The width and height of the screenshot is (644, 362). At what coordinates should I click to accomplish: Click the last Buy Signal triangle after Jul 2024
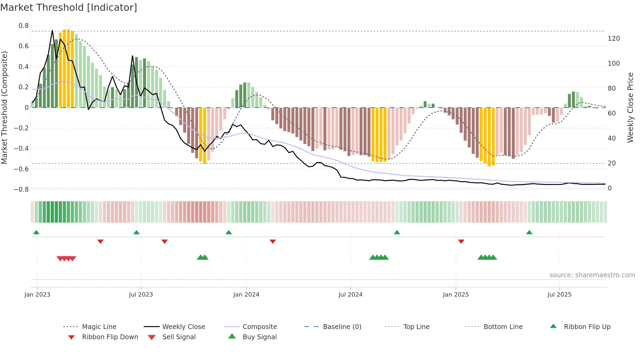[x=385, y=257]
